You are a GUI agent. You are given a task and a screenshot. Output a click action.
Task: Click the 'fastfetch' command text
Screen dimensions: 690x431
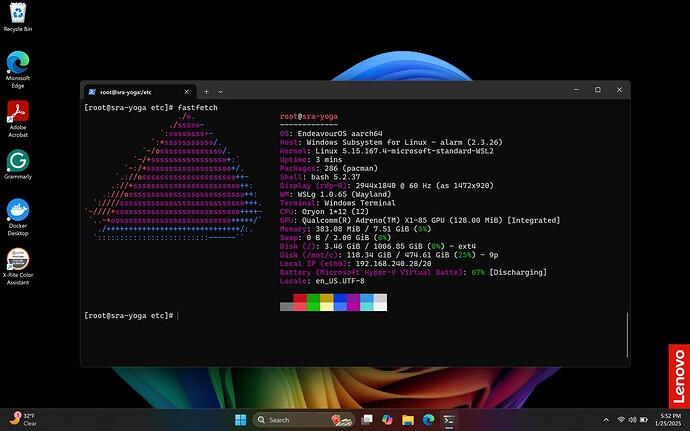198,107
